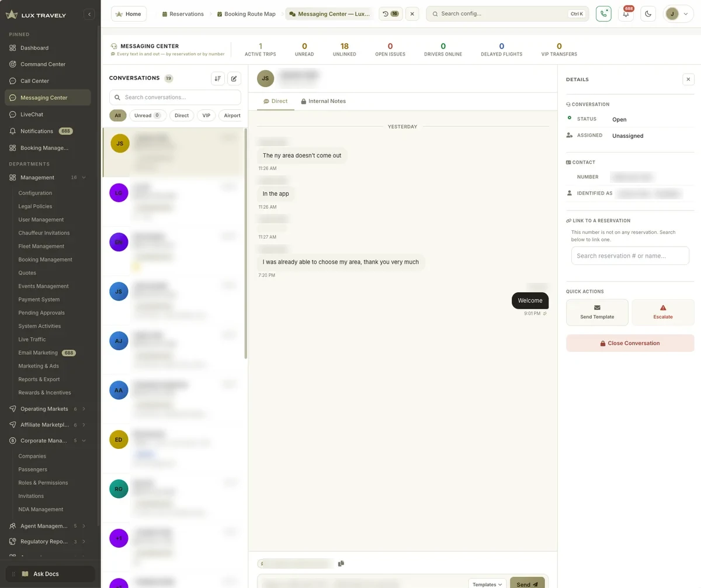
Task: Click the Send message button
Action: click(527, 583)
